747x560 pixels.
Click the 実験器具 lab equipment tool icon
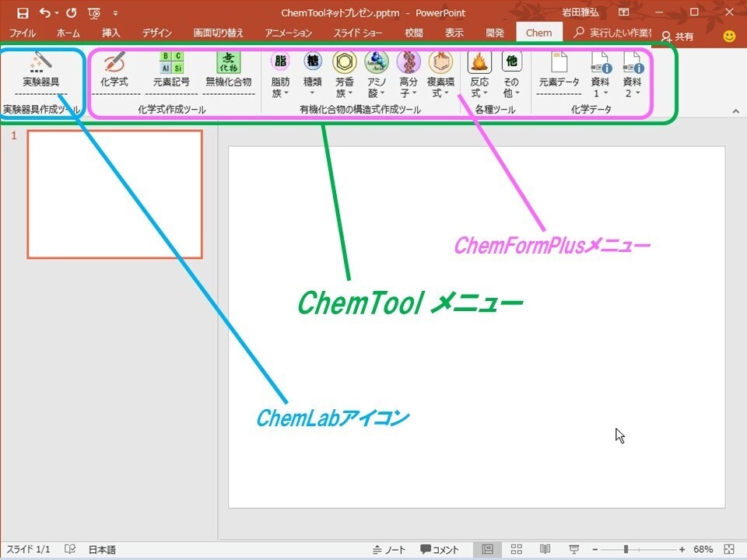[41, 70]
